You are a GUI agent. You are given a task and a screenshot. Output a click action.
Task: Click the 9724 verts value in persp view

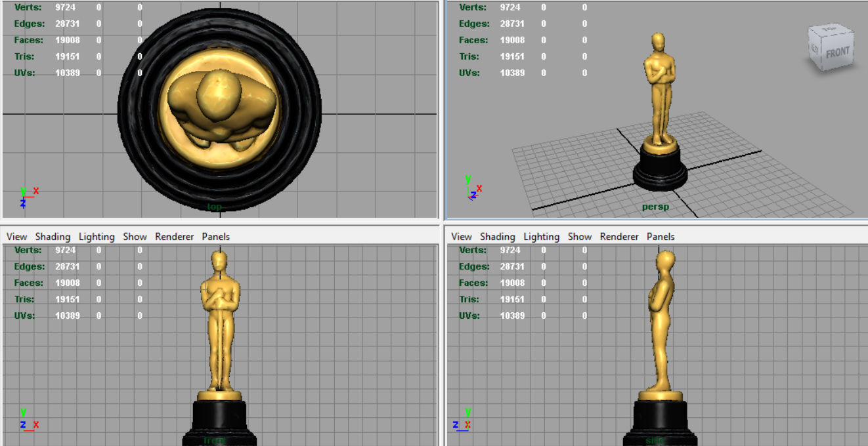(x=510, y=7)
